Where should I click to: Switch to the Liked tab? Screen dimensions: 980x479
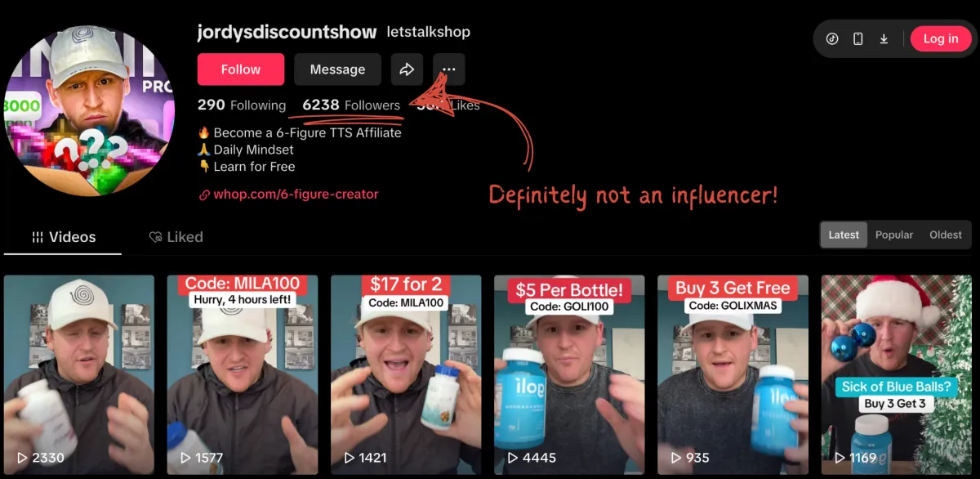tap(176, 237)
